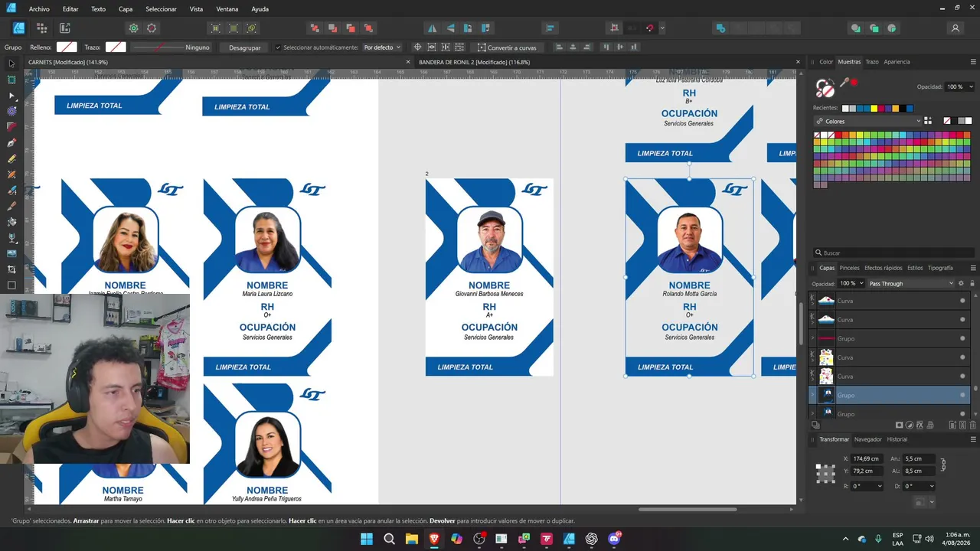Open the rotation R dropdown

tap(867, 486)
